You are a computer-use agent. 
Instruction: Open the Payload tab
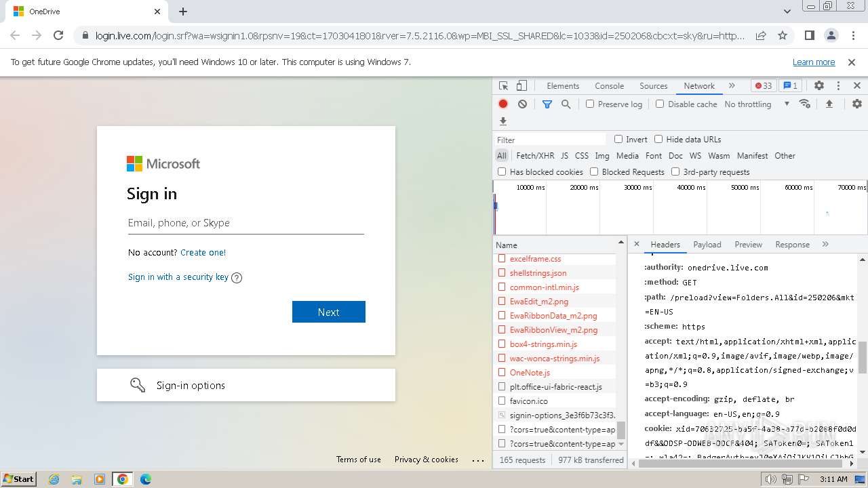[707, 245]
